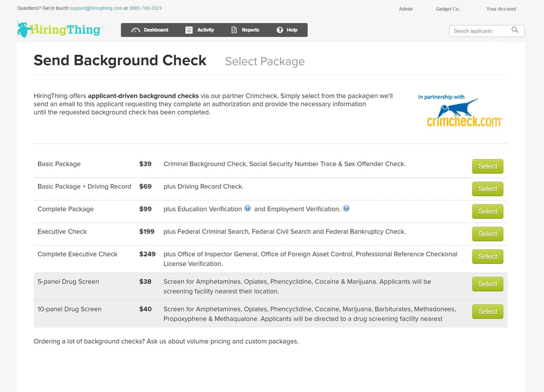
Task: Select the Executive Check package
Action: 487,234
